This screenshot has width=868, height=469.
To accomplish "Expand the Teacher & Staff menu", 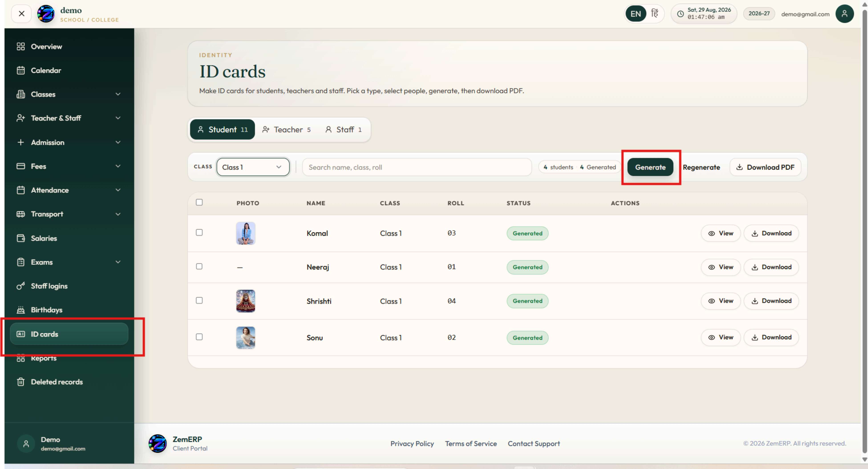I will [69, 118].
